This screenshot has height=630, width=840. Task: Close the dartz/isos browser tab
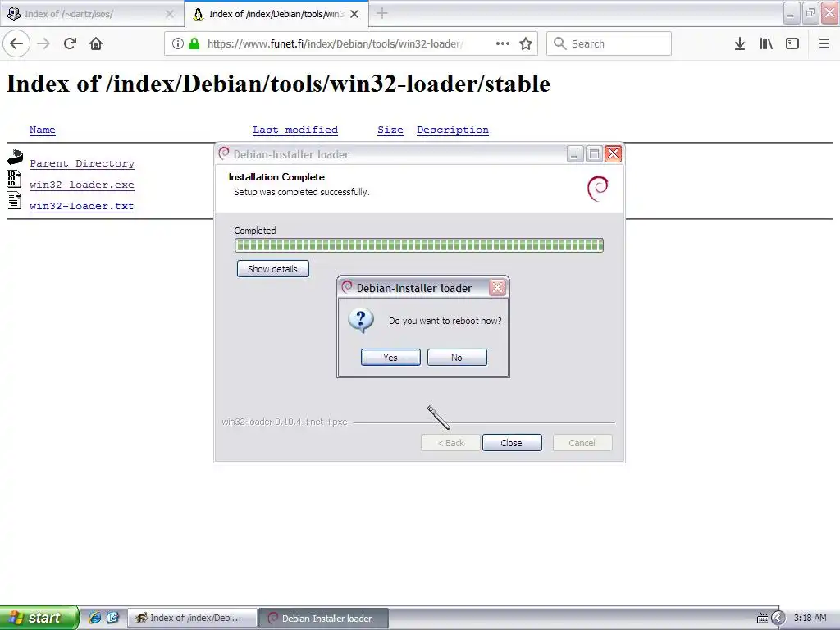169,14
